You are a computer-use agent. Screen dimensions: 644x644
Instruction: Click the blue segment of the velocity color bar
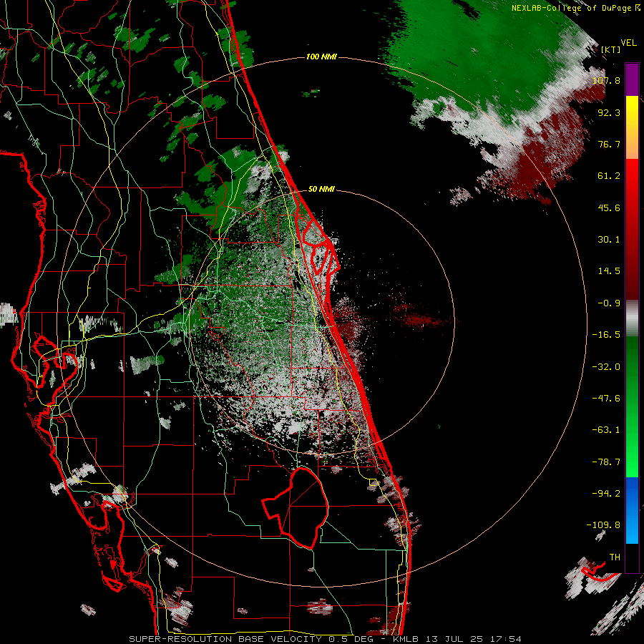pyautogui.click(x=632, y=510)
